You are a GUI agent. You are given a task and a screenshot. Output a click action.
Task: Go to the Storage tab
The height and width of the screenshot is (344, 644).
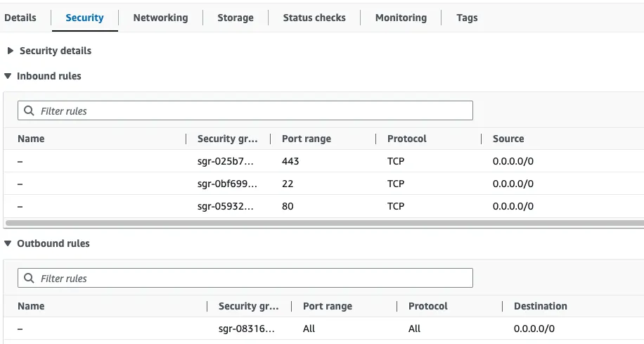coord(235,18)
